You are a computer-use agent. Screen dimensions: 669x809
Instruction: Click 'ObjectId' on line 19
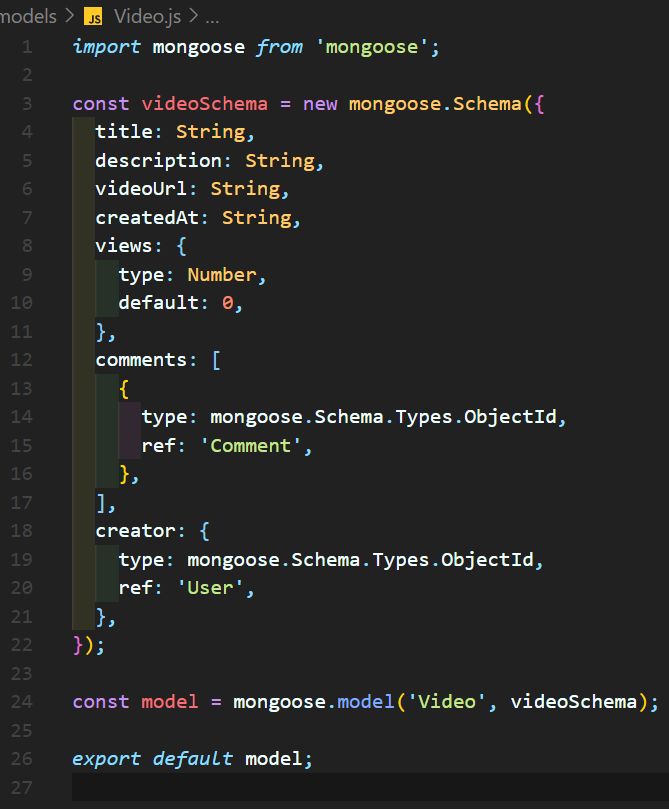(487, 559)
